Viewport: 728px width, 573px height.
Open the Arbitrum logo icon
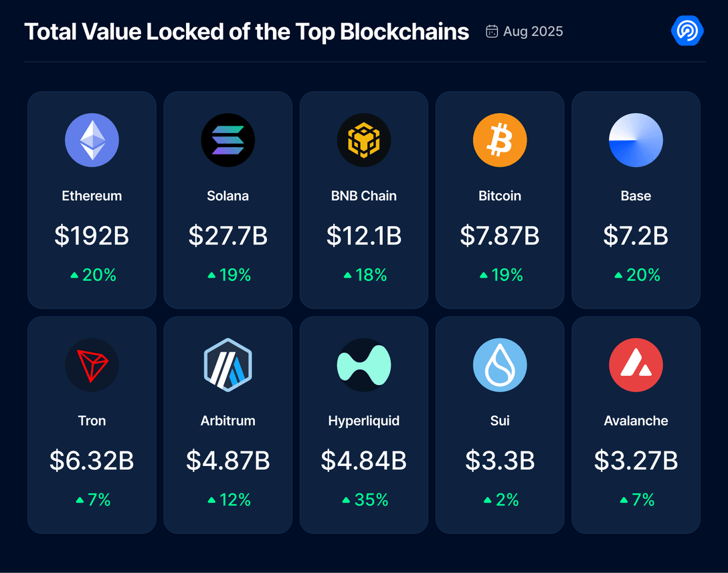coord(228,365)
